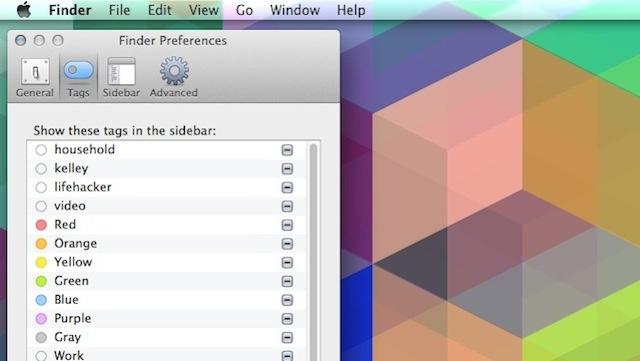640x361 pixels.
Task: Open the Window menu
Action: click(x=295, y=10)
